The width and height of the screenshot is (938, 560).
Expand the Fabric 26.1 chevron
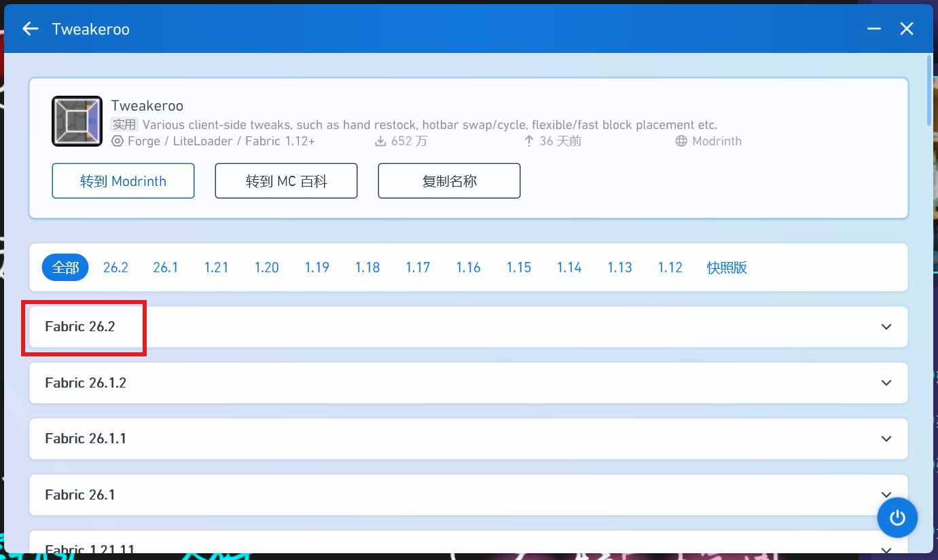click(886, 495)
